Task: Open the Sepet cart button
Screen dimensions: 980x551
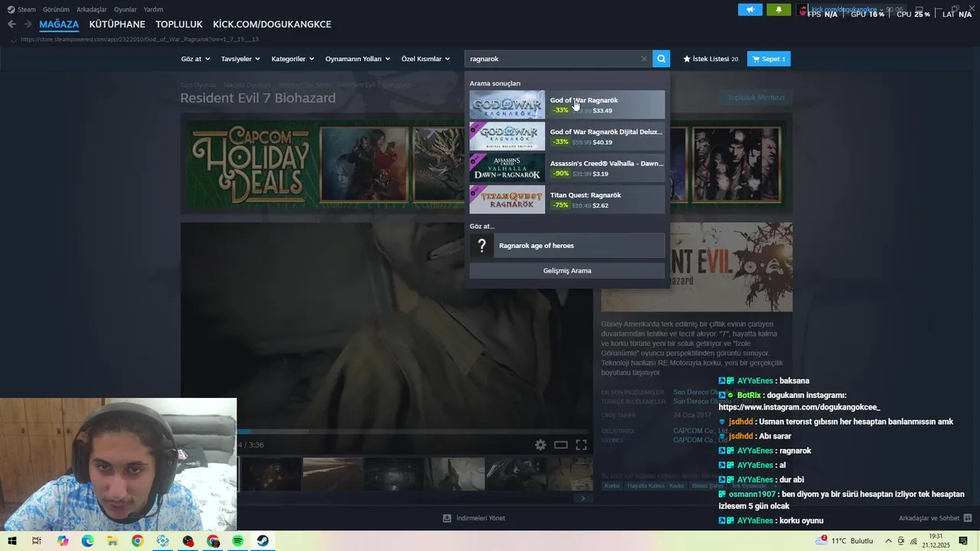Action: (x=769, y=59)
